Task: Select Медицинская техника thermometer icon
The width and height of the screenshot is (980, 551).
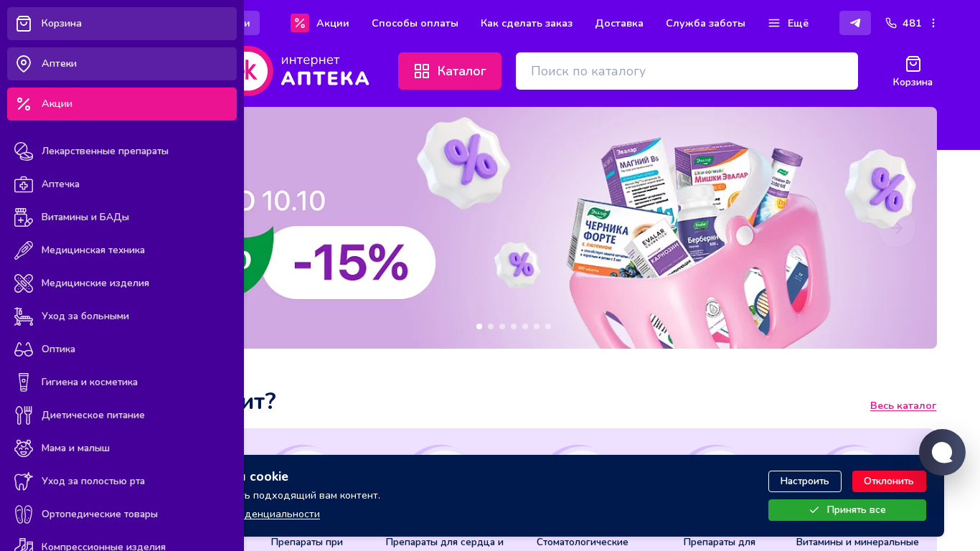Action: point(24,250)
